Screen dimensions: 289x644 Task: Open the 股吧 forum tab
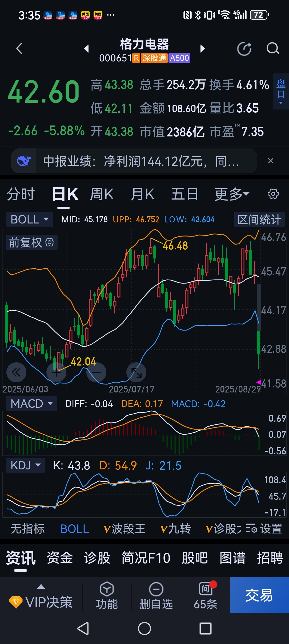coord(195,558)
